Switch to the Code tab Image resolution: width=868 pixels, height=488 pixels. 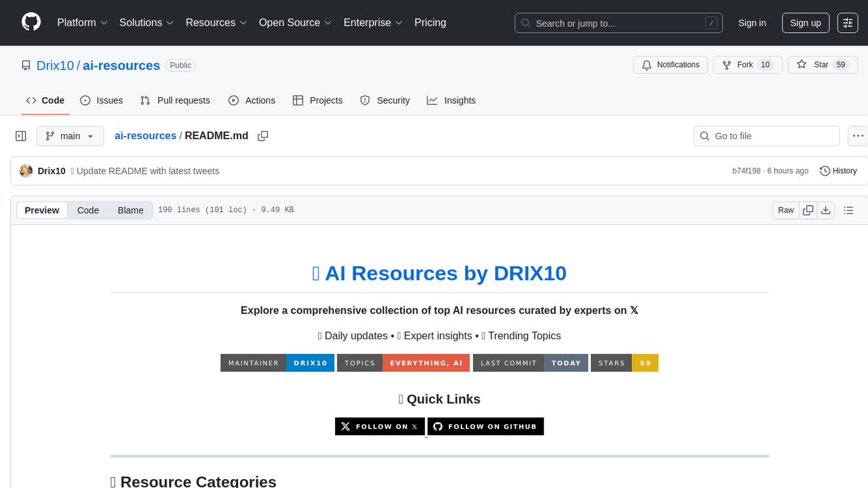(x=45, y=100)
